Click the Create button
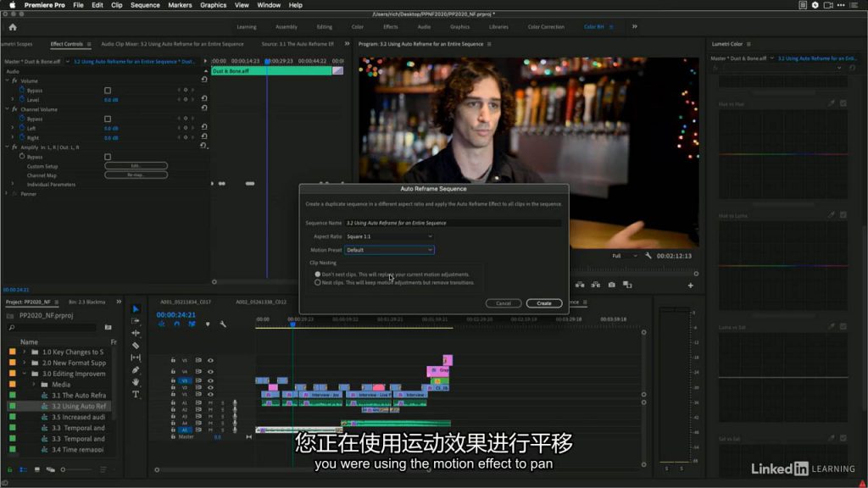Image resolution: width=868 pixels, height=488 pixels. pos(544,303)
